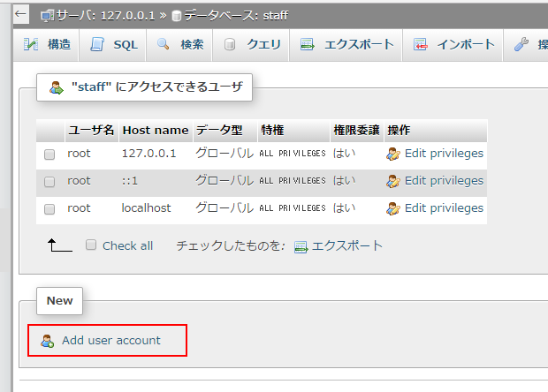This screenshot has width=548, height=392.
Task: Click edit privileges icon in localhost row
Action: point(393,208)
